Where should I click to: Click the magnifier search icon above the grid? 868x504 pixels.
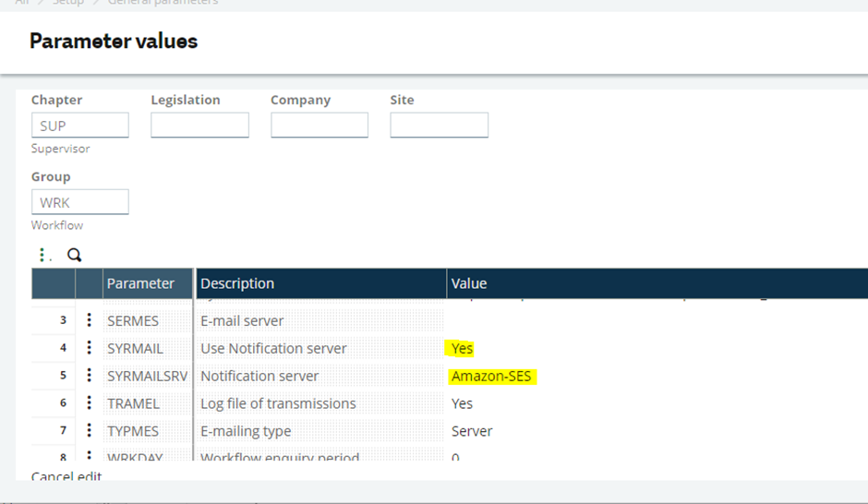point(75,255)
